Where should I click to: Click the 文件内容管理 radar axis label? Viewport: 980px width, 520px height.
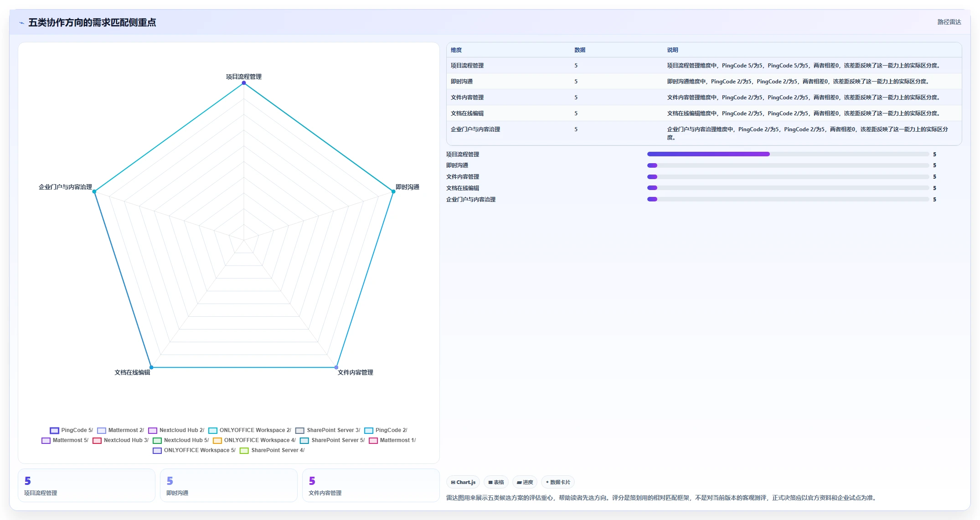point(356,372)
